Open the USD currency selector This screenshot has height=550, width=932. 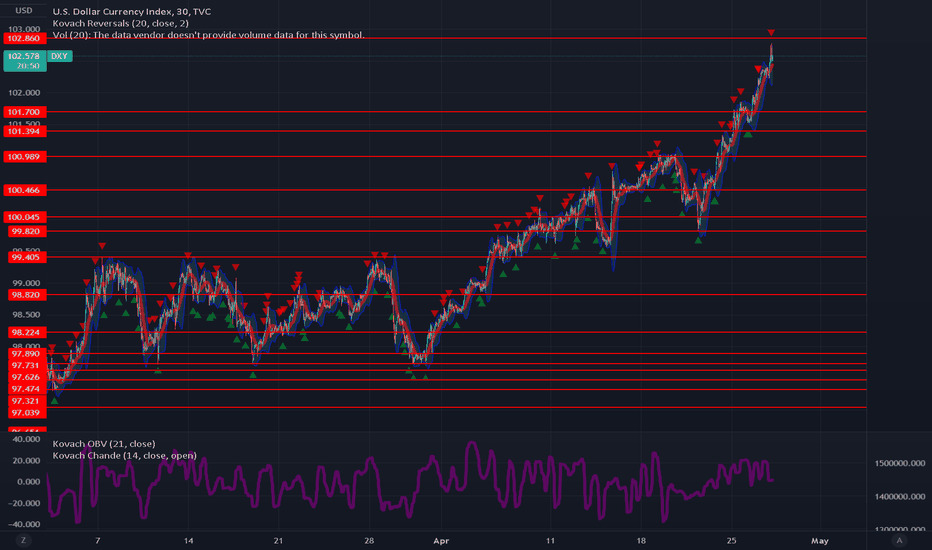point(24,11)
